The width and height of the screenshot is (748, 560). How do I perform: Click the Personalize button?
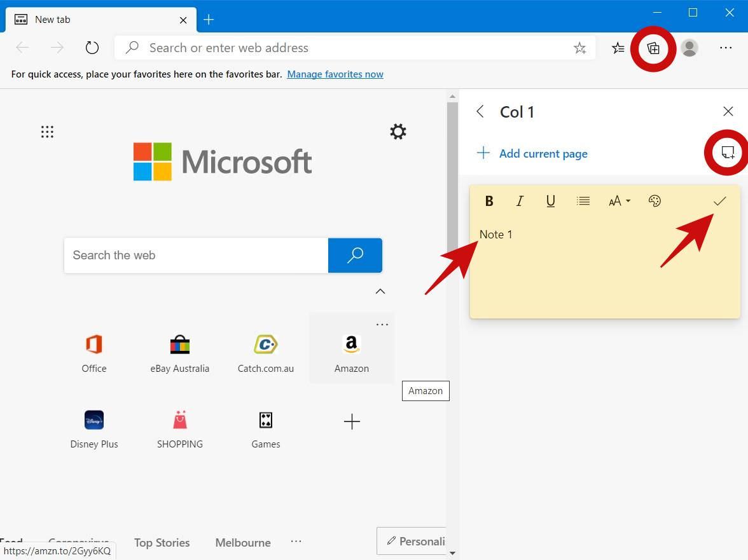(x=412, y=541)
